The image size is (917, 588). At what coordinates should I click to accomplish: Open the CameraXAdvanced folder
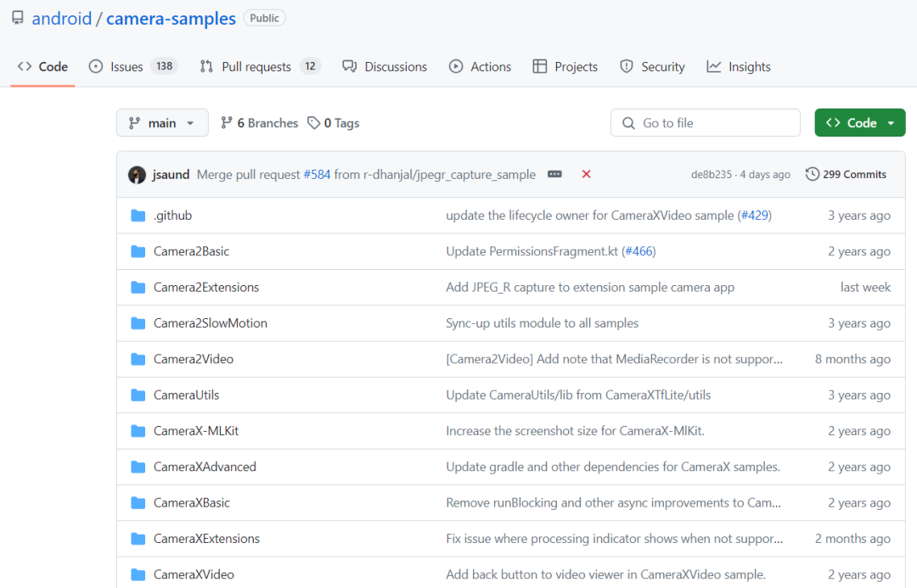[x=205, y=467]
